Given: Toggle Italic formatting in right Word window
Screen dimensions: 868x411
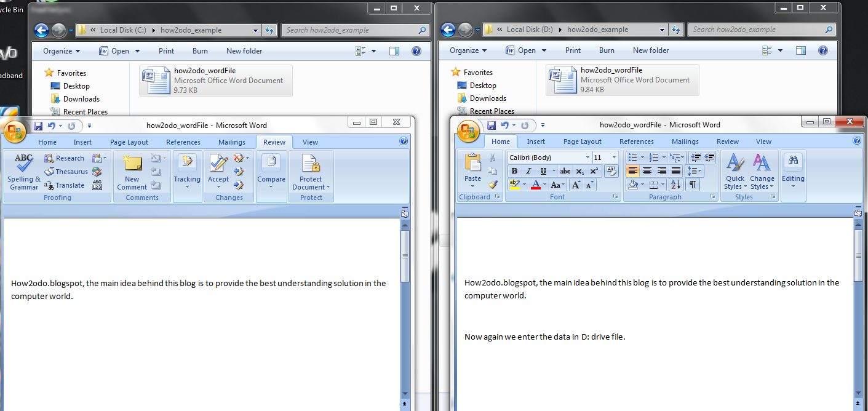Looking at the screenshot, I should pyautogui.click(x=528, y=171).
